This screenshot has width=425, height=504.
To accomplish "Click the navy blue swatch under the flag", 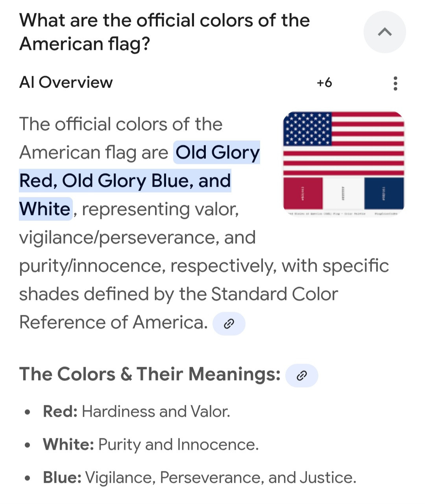I will click(384, 193).
